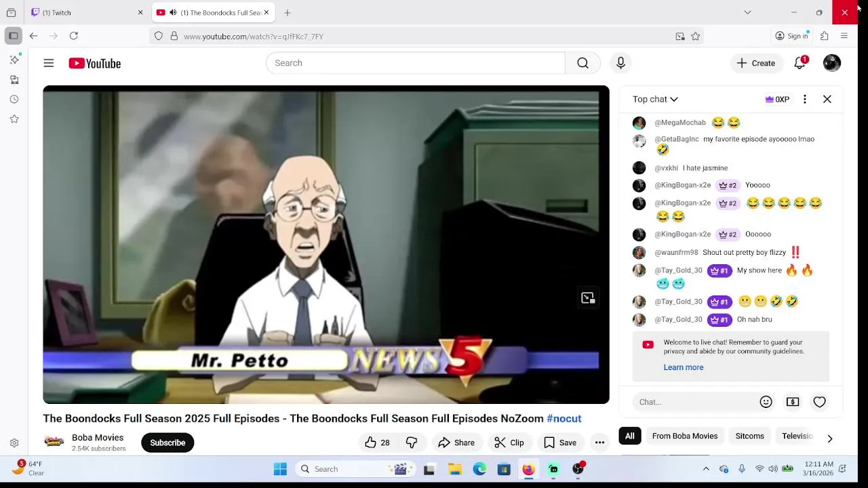Viewport: 868px width, 488px height.
Task: Open Microsoft Edge from taskbar
Action: (479, 469)
